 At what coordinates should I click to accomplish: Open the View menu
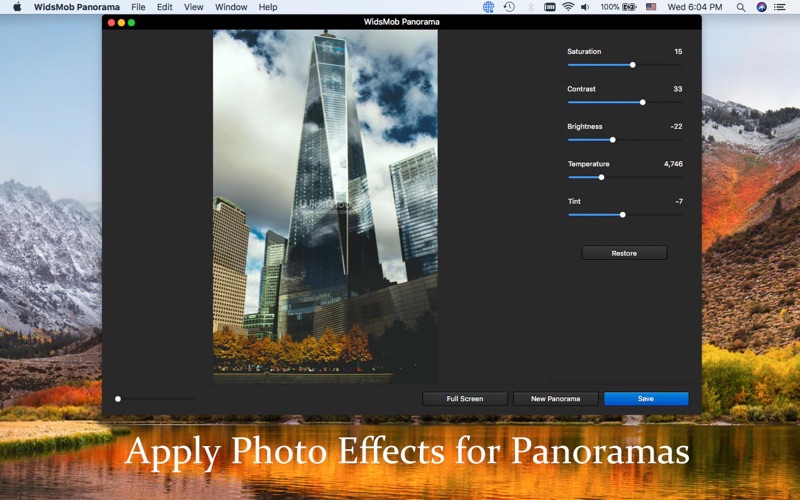click(x=193, y=7)
